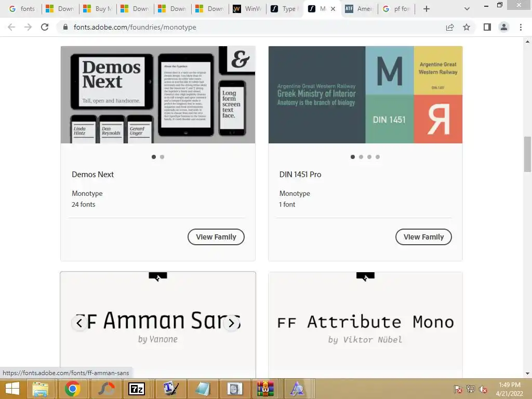Screen dimensions: 532x399
Task: Open FF Amman Sans preview card
Action: pyautogui.click(x=158, y=324)
